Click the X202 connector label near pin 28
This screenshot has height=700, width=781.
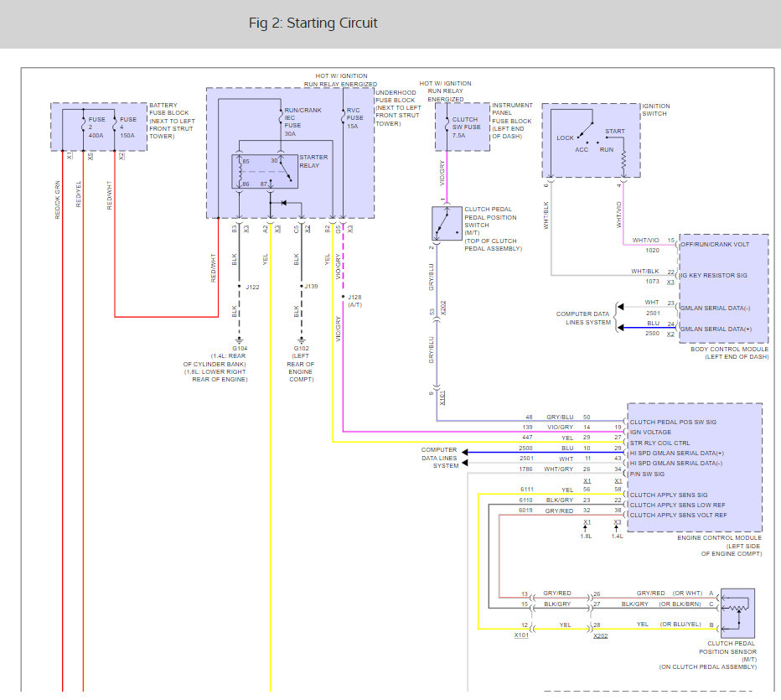point(601,635)
